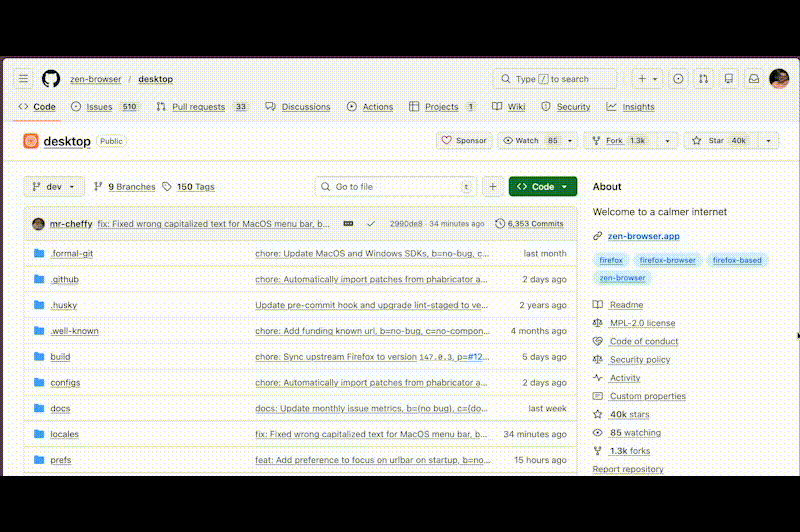Open the .husky folder
This screenshot has height=532, width=800.
pyautogui.click(x=63, y=305)
